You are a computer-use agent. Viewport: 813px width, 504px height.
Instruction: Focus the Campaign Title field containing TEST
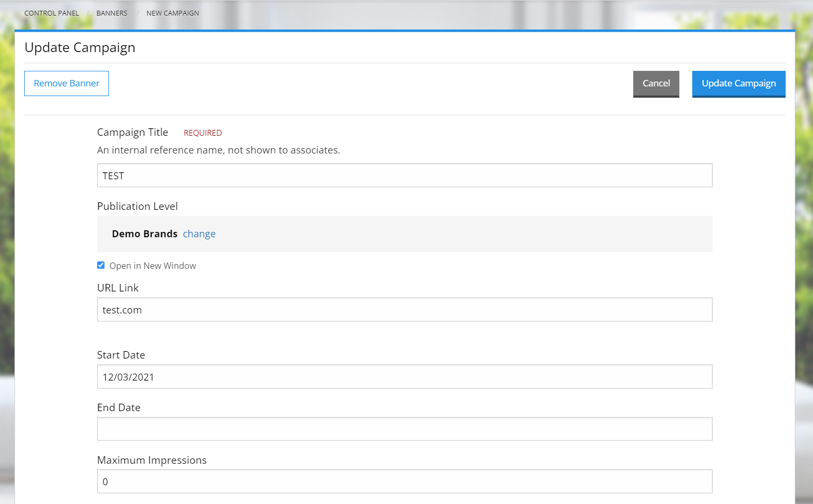[x=404, y=176]
